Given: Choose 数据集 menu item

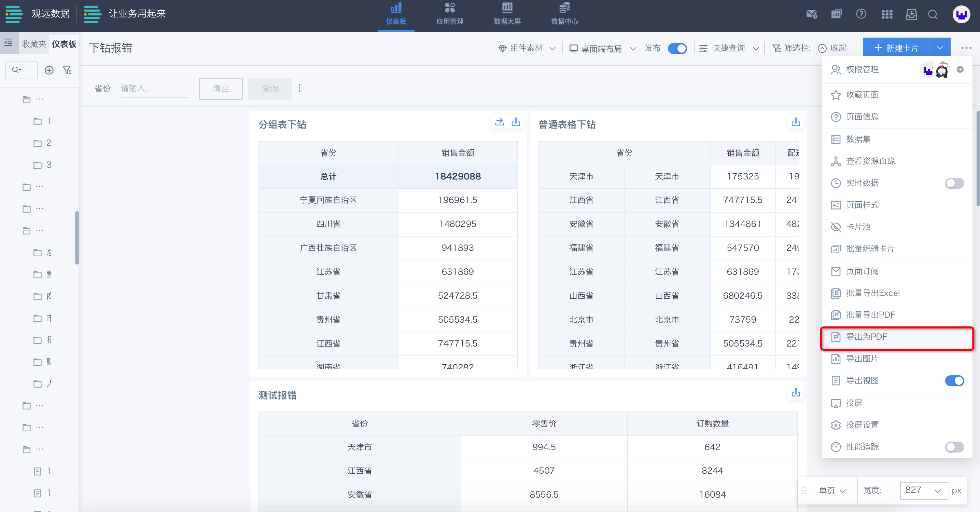Looking at the screenshot, I should click(897, 139).
